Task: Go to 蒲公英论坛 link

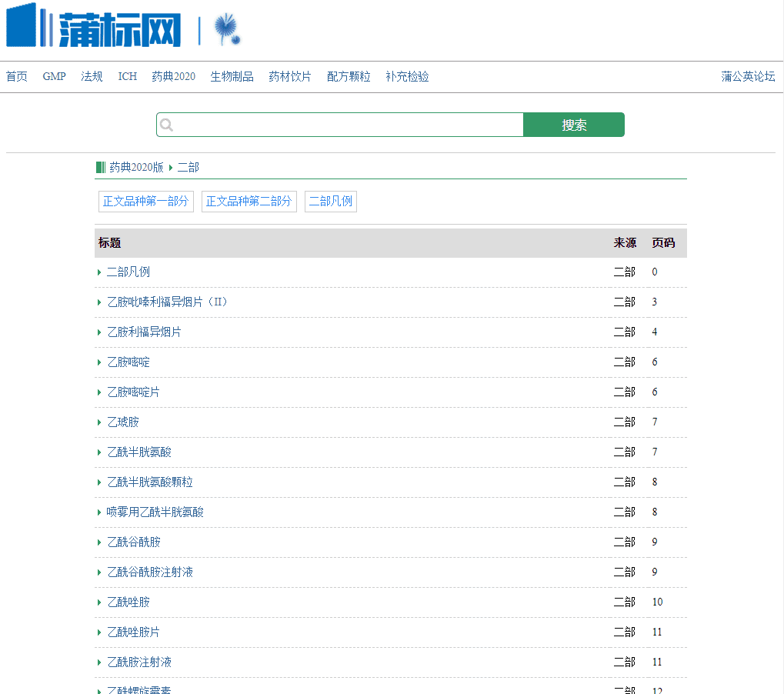Action: (748, 76)
